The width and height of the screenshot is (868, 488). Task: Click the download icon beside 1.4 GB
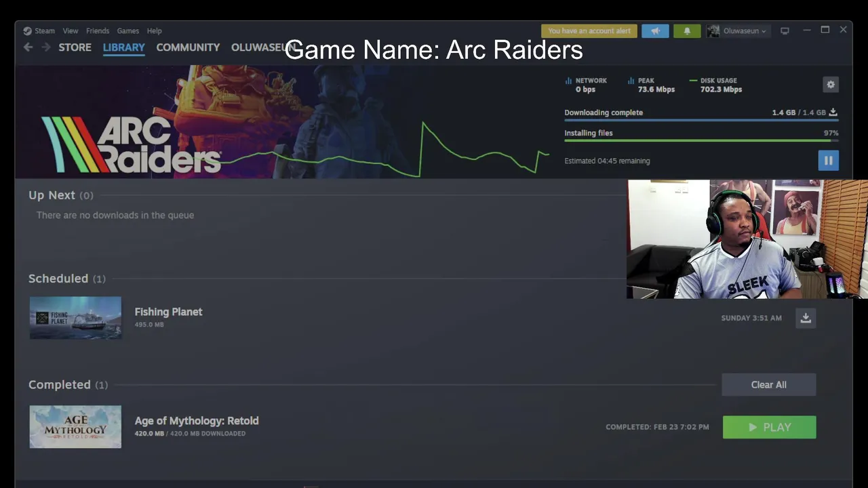(x=833, y=113)
